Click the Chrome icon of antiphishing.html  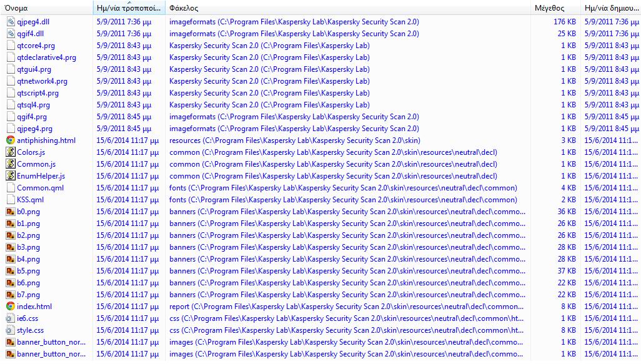click(x=11, y=140)
